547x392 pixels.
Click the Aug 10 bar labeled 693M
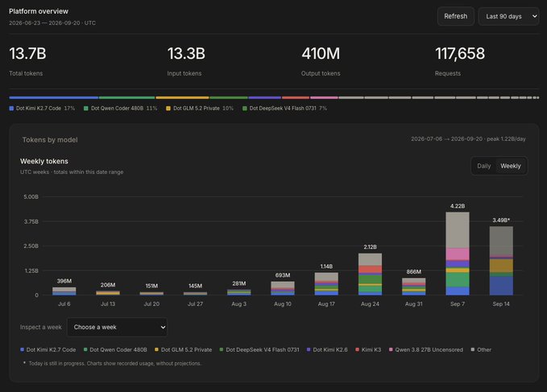pyautogui.click(x=283, y=288)
